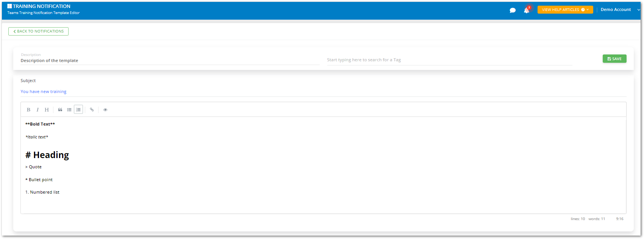Insert a quote block with quote icon

pos(60,110)
